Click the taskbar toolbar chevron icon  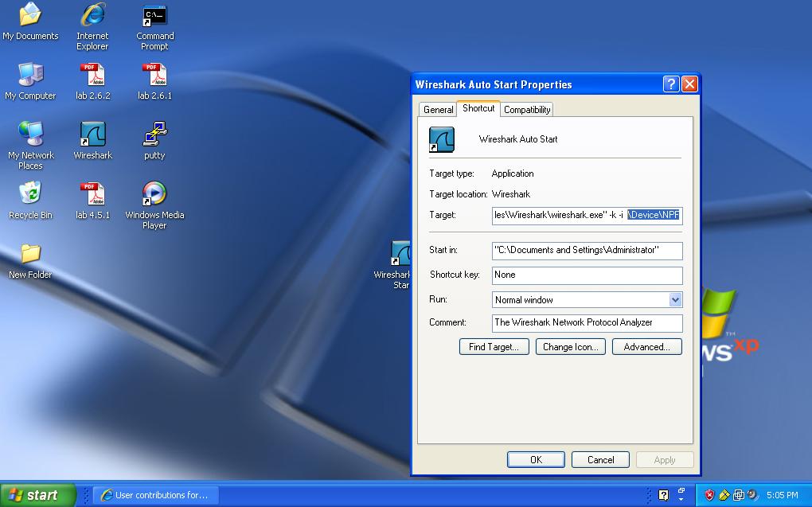681,494
